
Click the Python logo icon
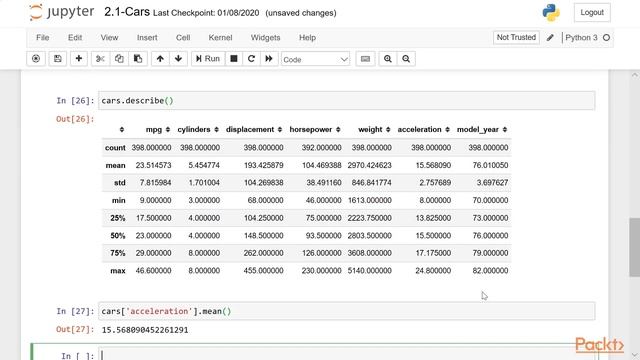click(x=551, y=13)
